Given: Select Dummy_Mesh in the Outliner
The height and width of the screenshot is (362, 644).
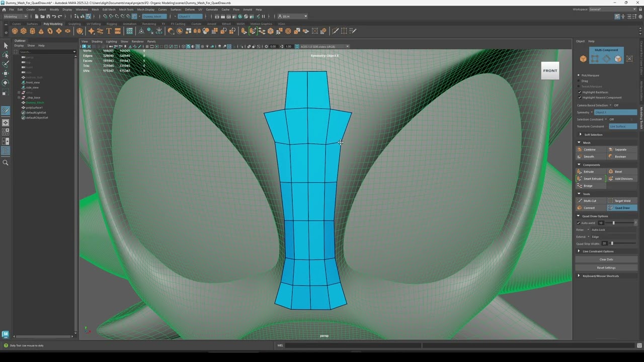Looking at the screenshot, I should click(x=35, y=103).
